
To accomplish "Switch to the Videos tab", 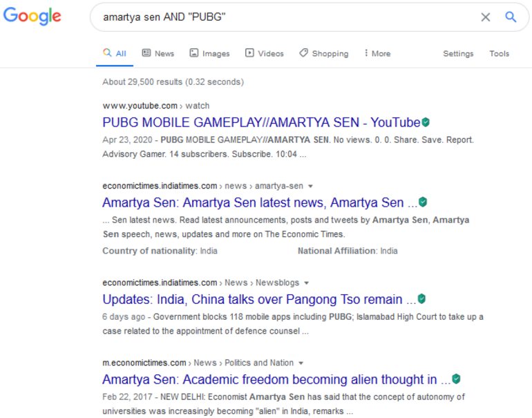I will pos(265,53).
